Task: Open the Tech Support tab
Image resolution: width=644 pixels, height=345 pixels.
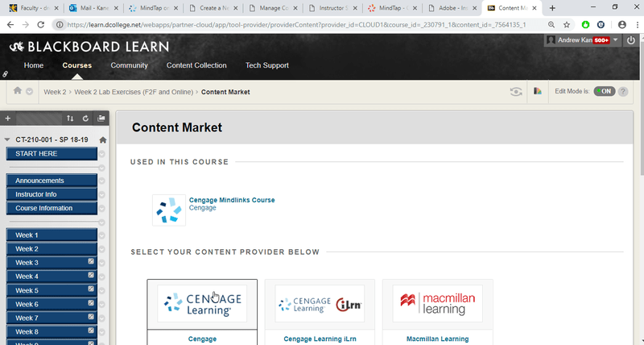Action: coord(267,65)
